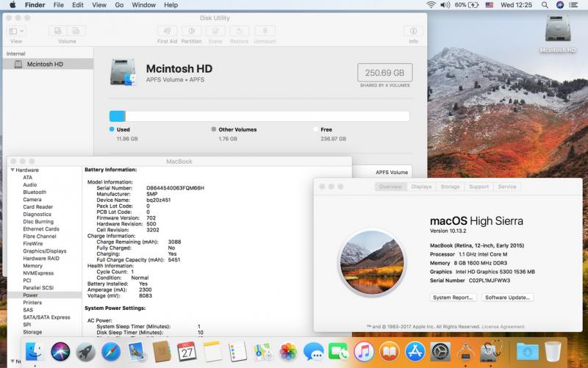
Task: Open Notification Center icon in menu bar
Action: click(x=573, y=5)
